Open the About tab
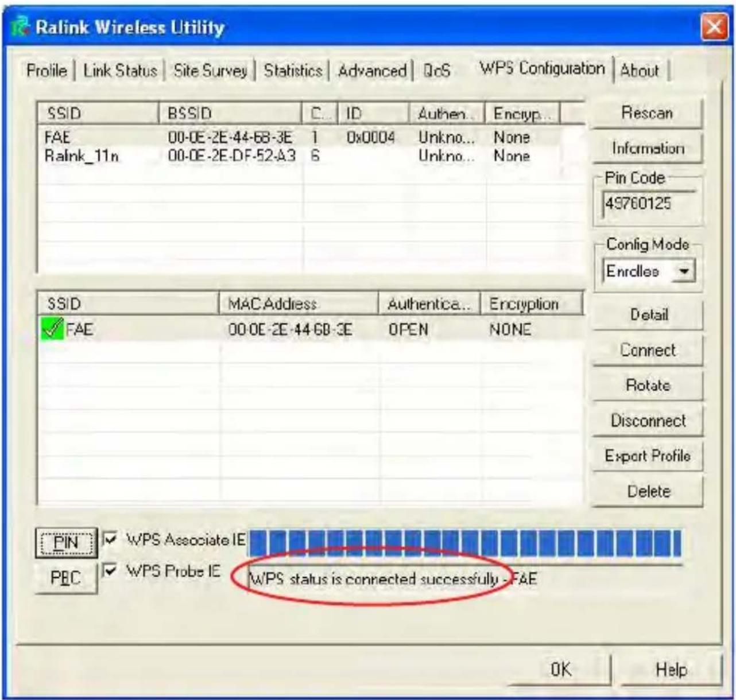736x700 pixels. [x=640, y=71]
